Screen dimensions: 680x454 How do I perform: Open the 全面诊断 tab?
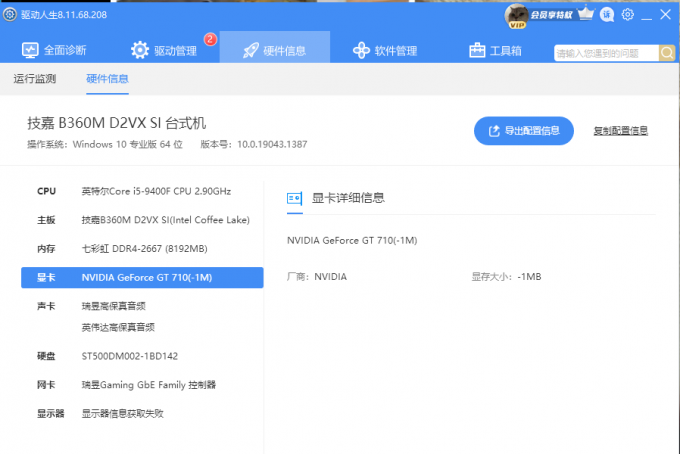(55, 50)
